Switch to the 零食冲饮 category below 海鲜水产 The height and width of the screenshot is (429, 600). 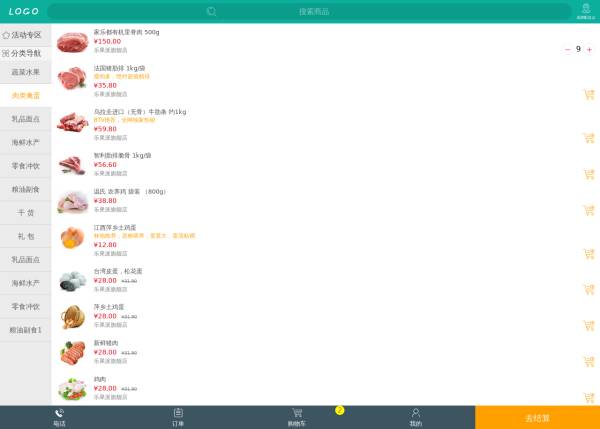25,165
